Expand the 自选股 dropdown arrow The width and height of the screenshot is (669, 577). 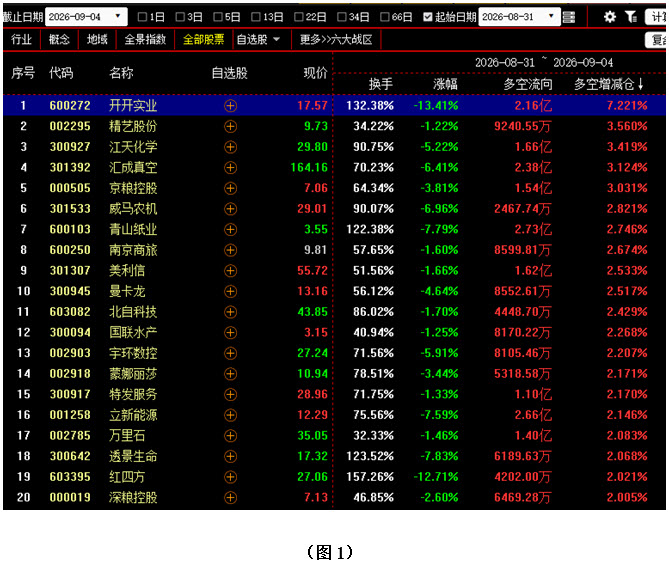pos(276,40)
